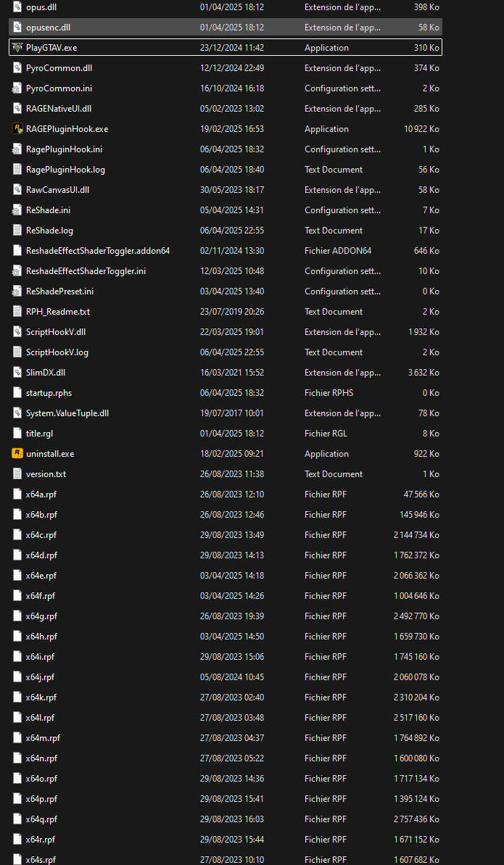Select the System.ValueTuple.dll file name
The width and height of the screenshot is (504, 865).
tap(67, 413)
